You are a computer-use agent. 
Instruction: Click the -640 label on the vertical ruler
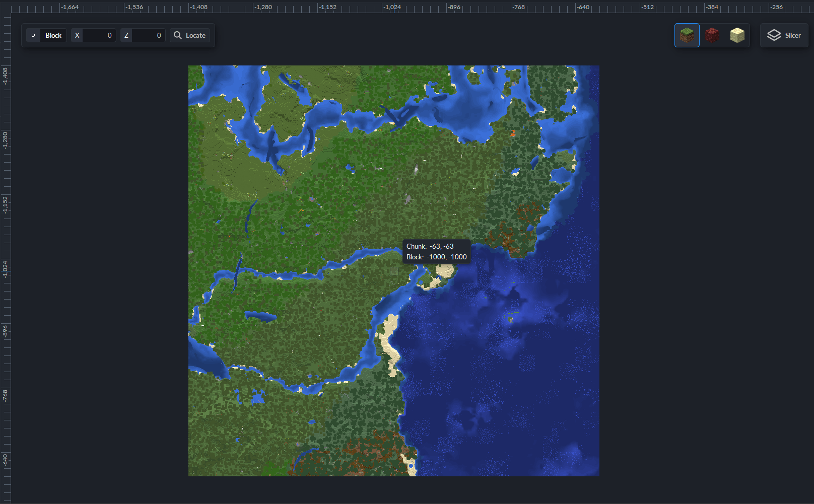[x=5, y=460]
